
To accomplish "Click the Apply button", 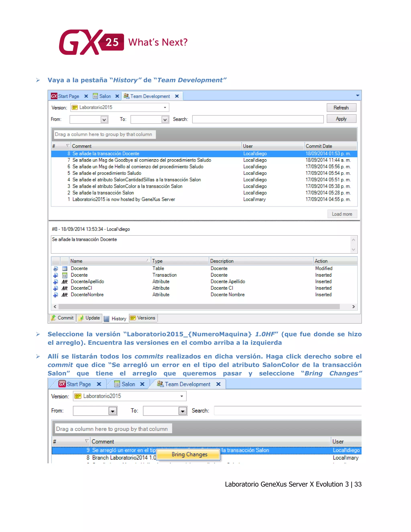I will point(341,119).
